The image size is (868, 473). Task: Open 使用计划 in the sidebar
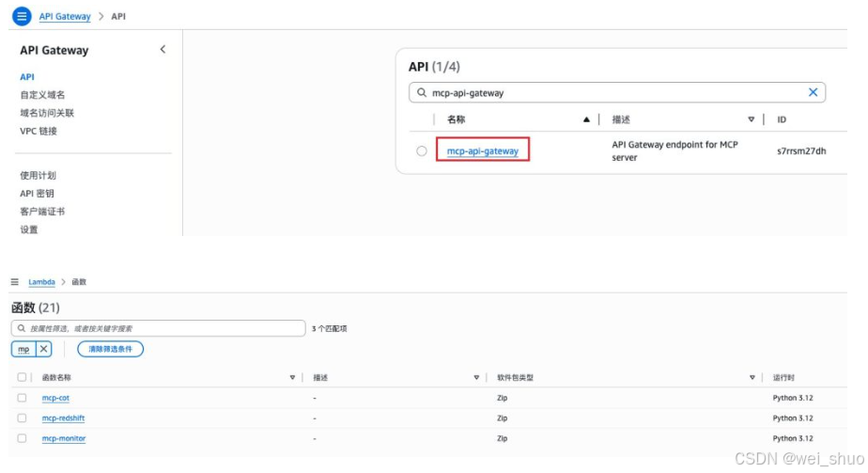(x=39, y=176)
